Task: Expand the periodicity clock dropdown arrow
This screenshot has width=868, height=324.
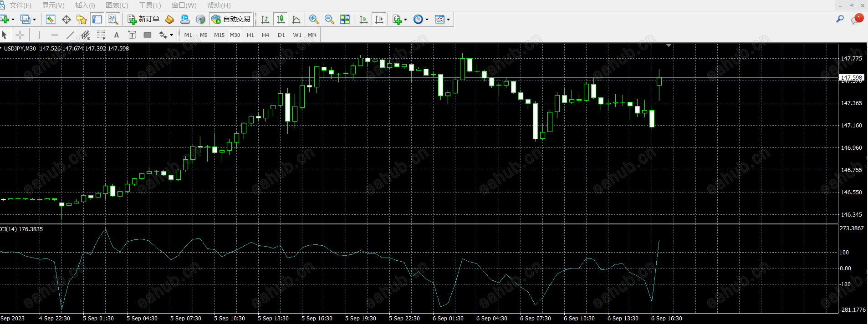Action: [x=427, y=20]
